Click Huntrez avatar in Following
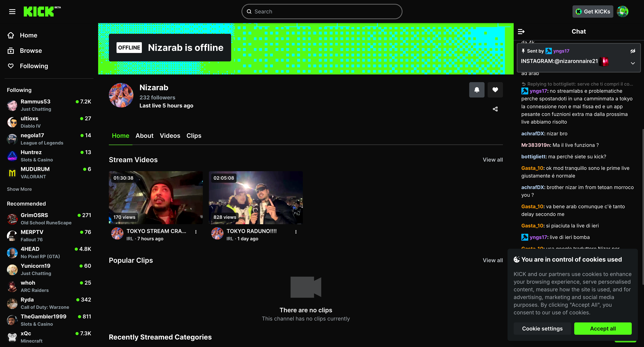 [12, 156]
